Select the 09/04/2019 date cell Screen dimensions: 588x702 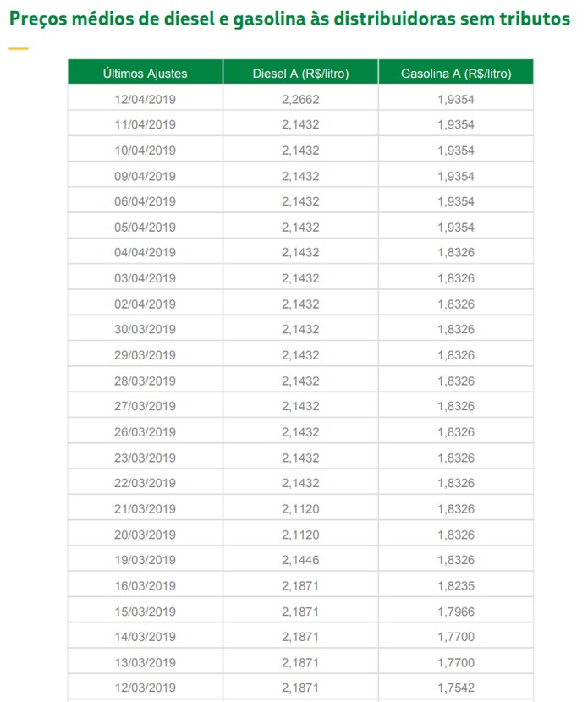click(x=145, y=176)
